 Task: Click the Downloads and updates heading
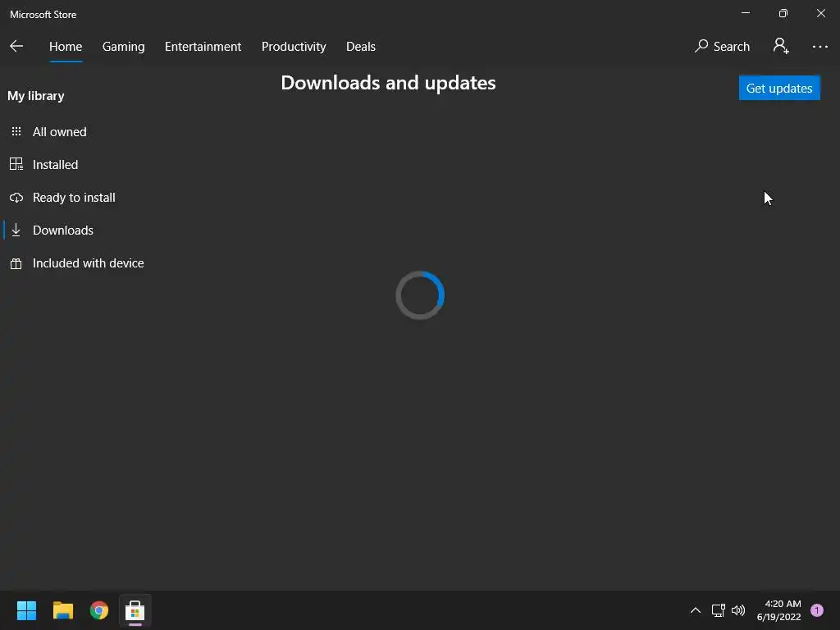[x=388, y=83]
